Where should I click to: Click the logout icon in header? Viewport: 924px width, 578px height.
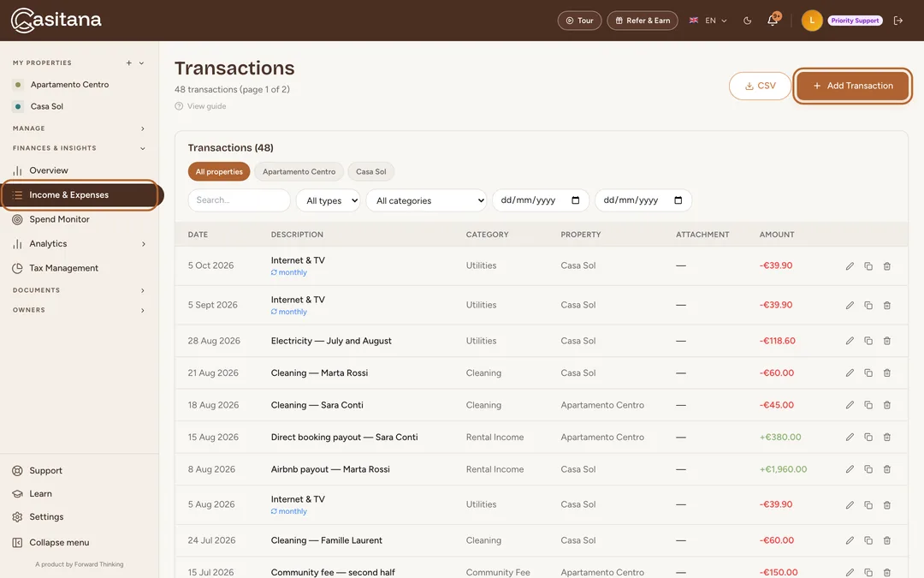coord(898,21)
